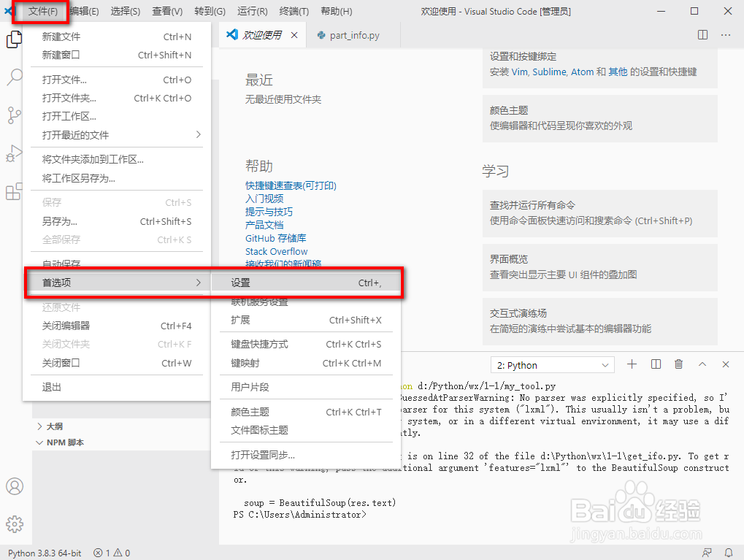
Task: Open the 终端(T) menu
Action: pos(294,12)
